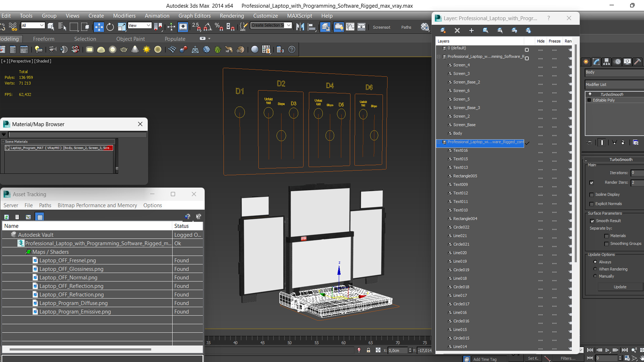This screenshot has width=644, height=362.
Task: Click the Play Animation button
Action: pyautogui.click(x=607, y=350)
